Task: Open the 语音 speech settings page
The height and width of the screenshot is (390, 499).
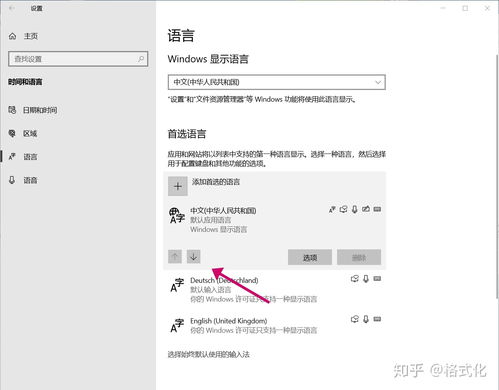Action: [x=30, y=180]
